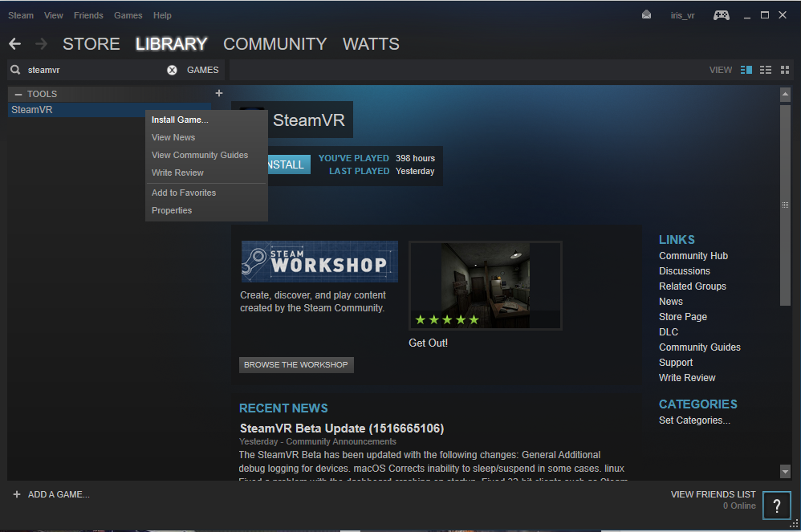Collapse the TOOLS category
The width and height of the screenshot is (801, 532).
pyautogui.click(x=18, y=94)
